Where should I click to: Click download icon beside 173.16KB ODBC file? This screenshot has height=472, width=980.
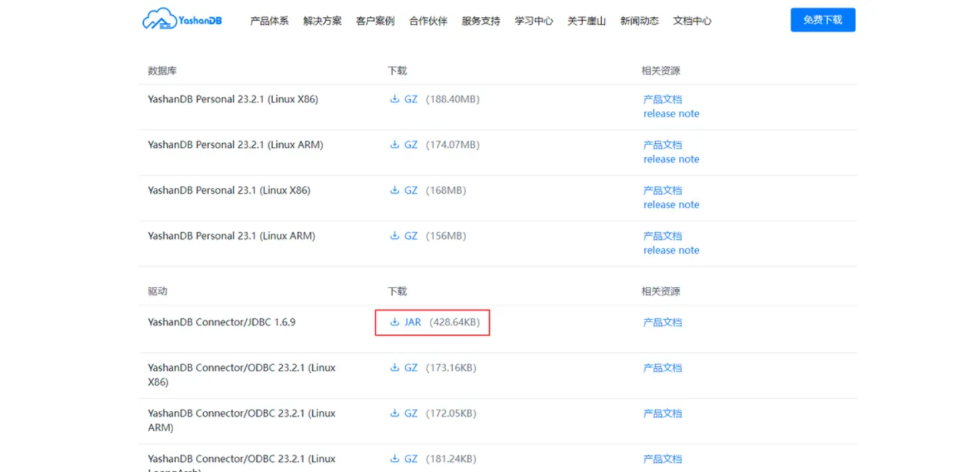click(394, 367)
